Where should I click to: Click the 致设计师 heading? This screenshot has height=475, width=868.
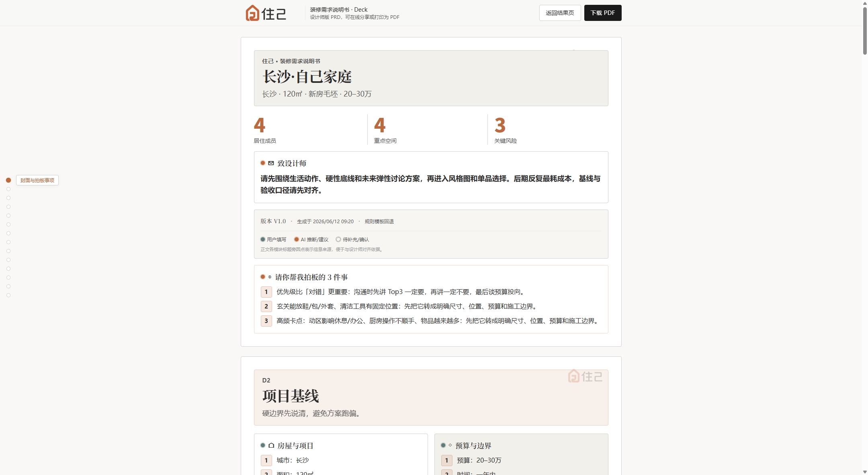coord(292,163)
